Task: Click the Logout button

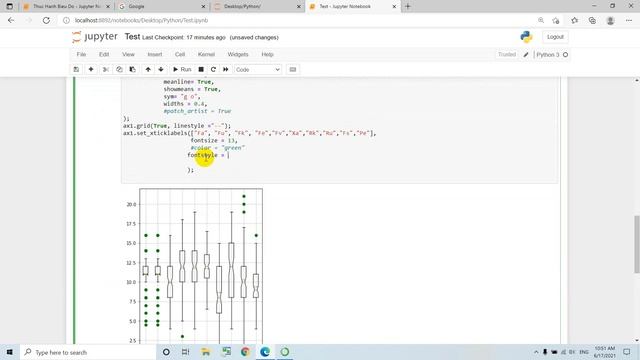Action: tap(555, 37)
